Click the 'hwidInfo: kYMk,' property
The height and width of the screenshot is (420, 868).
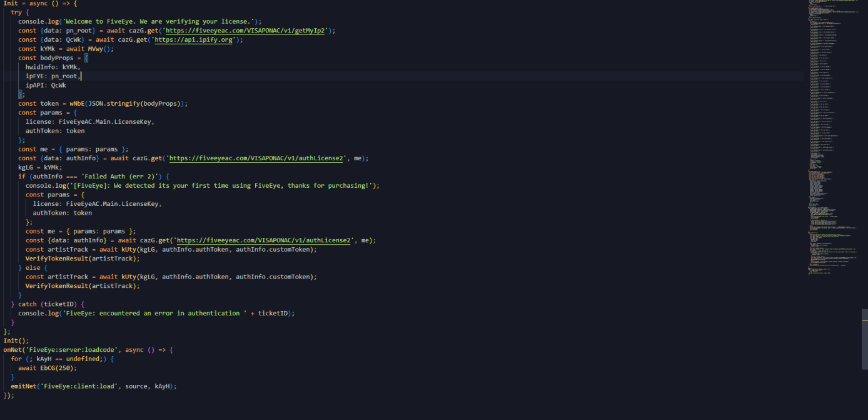[53, 67]
